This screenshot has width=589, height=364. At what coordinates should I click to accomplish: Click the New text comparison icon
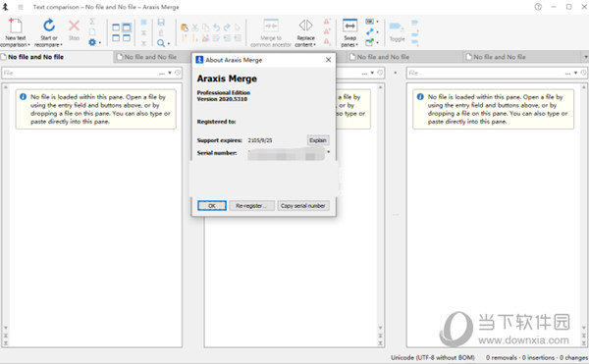click(16, 26)
